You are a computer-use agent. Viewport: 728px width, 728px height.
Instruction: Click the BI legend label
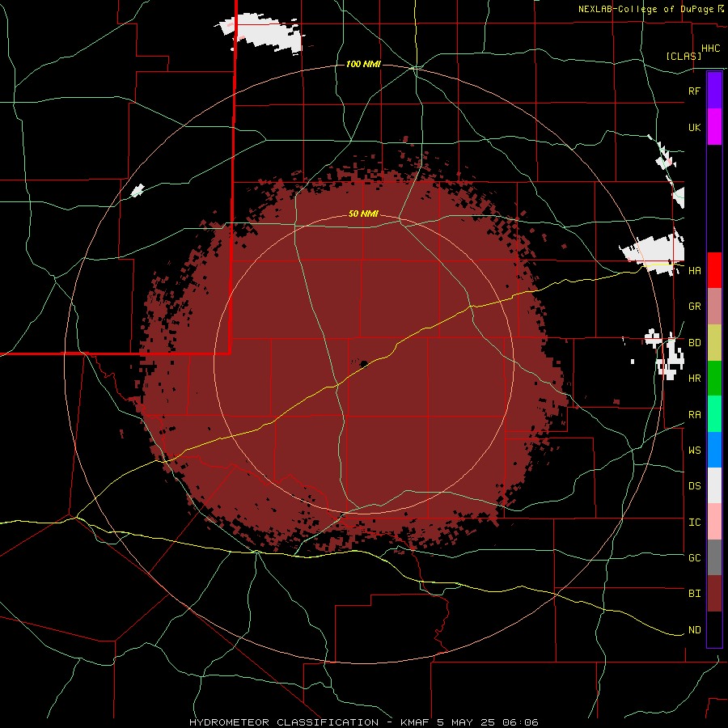tap(694, 594)
